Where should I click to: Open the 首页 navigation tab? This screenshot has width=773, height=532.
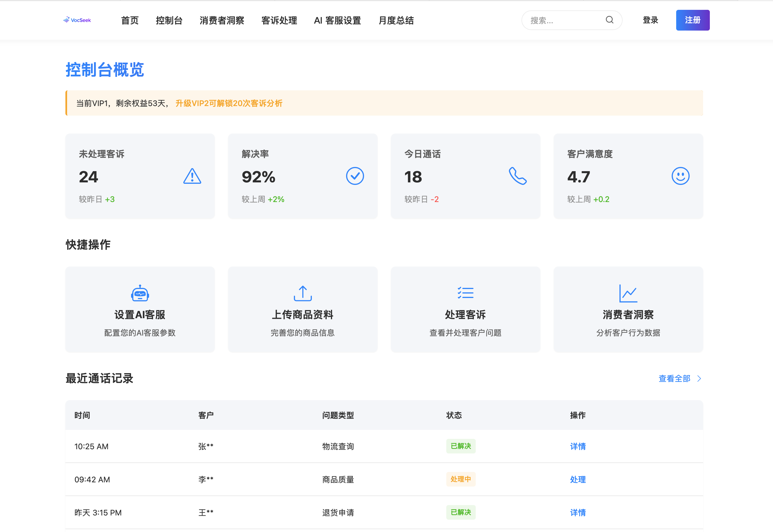pyautogui.click(x=129, y=20)
